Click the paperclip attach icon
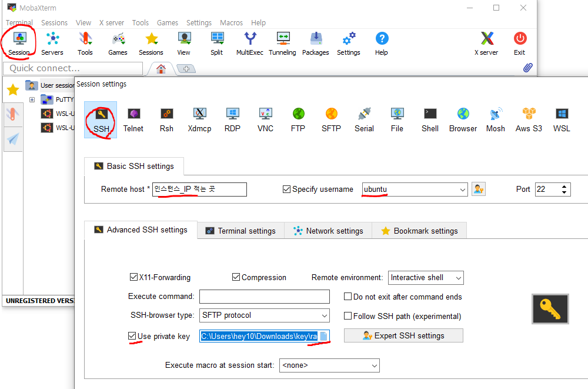588x389 pixels. (x=527, y=68)
